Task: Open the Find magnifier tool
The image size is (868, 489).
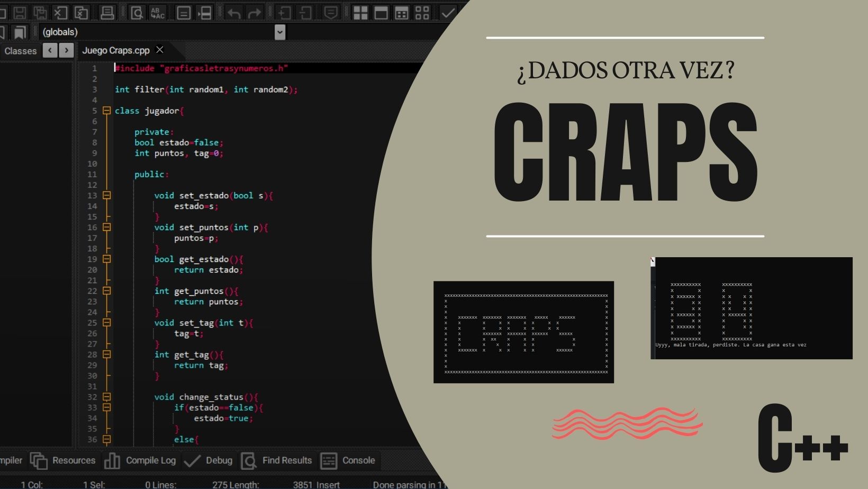Action: click(x=137, y=12)
